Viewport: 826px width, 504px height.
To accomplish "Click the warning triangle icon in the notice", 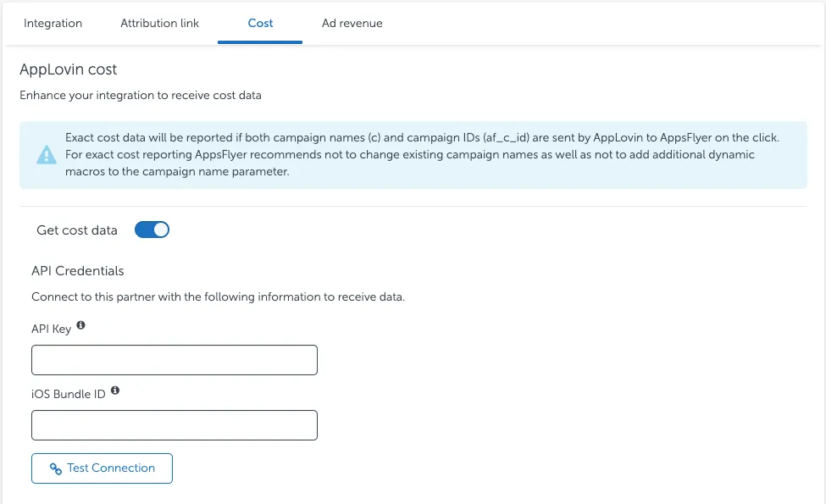I will click(x=47, y=155).
